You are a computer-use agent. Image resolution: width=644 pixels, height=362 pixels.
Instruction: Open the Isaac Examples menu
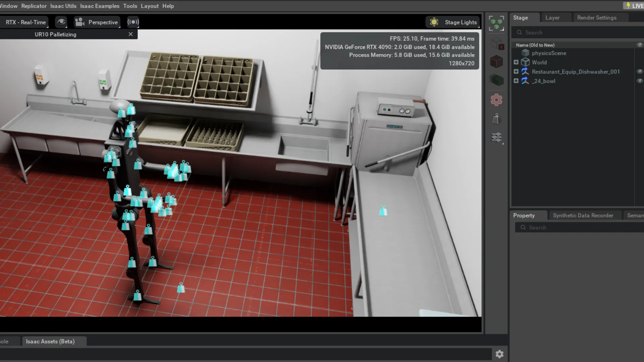click(100, 6)
